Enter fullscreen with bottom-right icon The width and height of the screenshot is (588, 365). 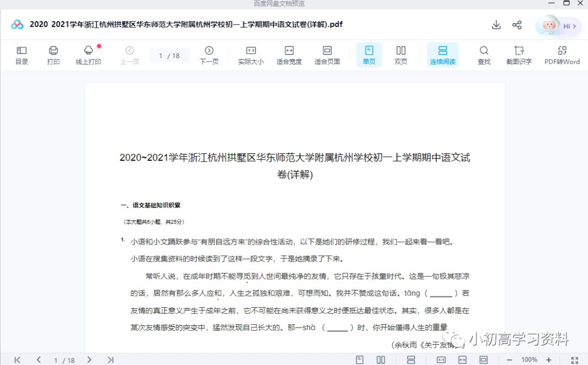pos(574,360)
